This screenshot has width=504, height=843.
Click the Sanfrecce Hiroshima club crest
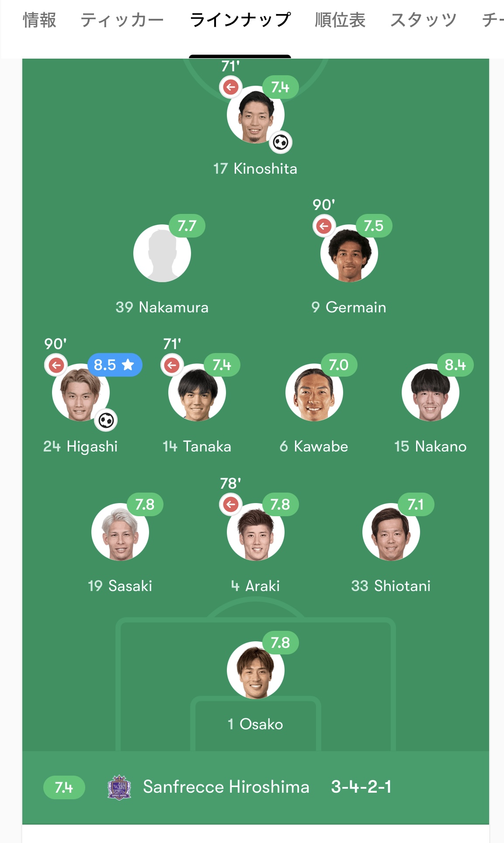[x=119, y=787]
